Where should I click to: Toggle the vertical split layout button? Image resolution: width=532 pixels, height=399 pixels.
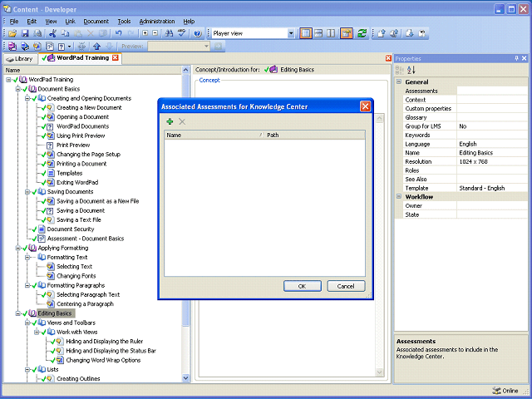tap(331, 33)
